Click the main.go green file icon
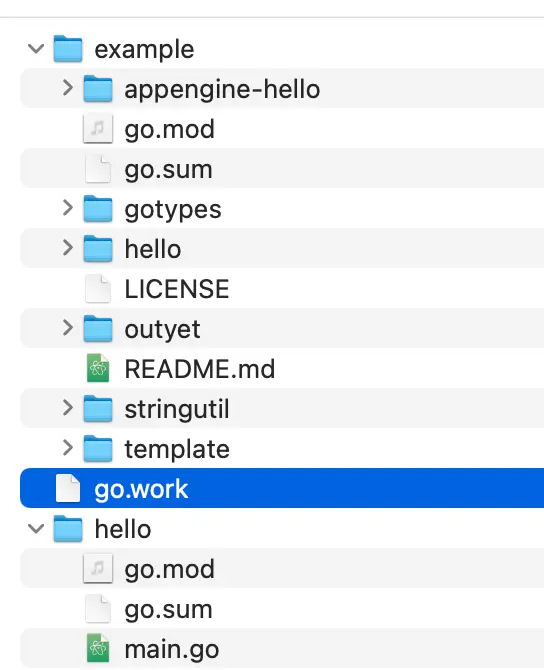544x670 pixels. (98, 648)
